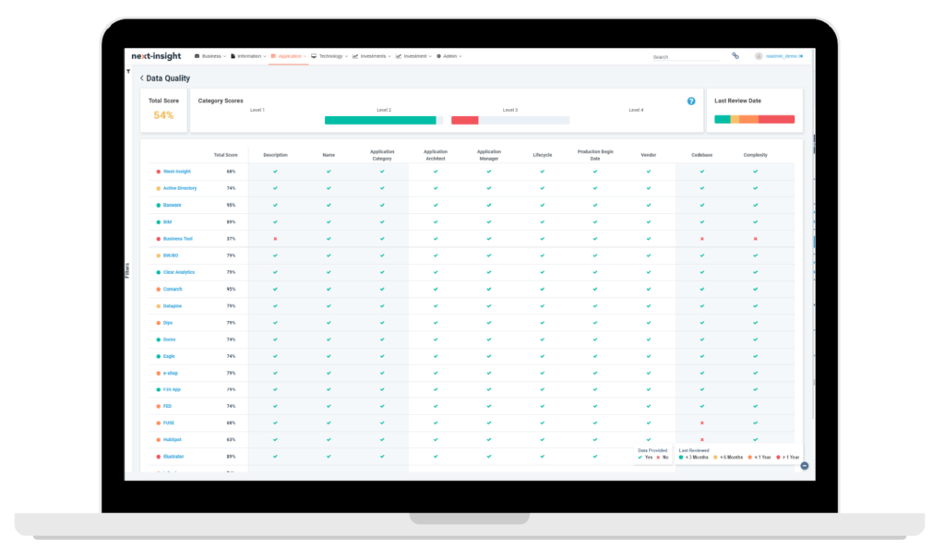Viewport: 945px width, 560px height.
Task: Click Comarch orange status dot
Action: (x=159, y=290)
